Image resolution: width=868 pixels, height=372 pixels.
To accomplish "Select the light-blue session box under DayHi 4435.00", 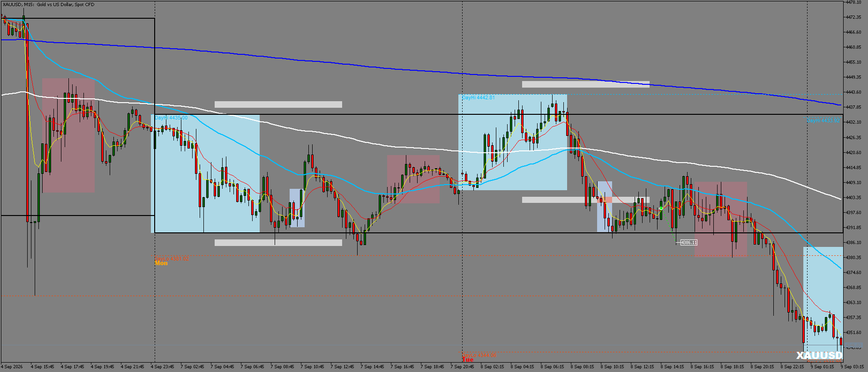I will [x=205, y=174].
